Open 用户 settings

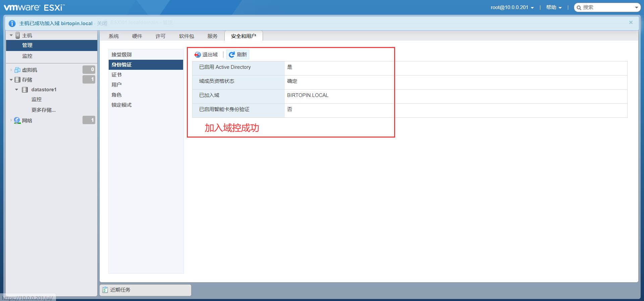146,85
